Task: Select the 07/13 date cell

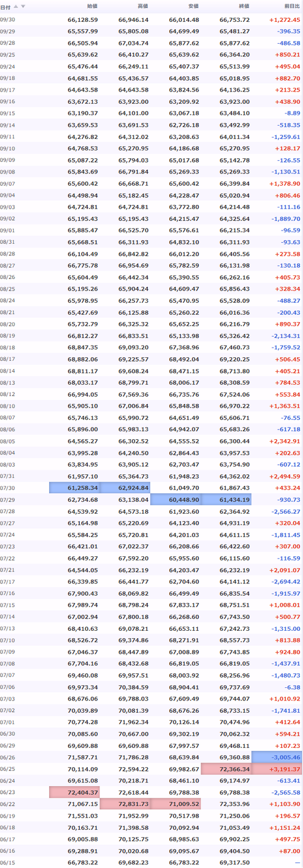Action: coord(7,628)
